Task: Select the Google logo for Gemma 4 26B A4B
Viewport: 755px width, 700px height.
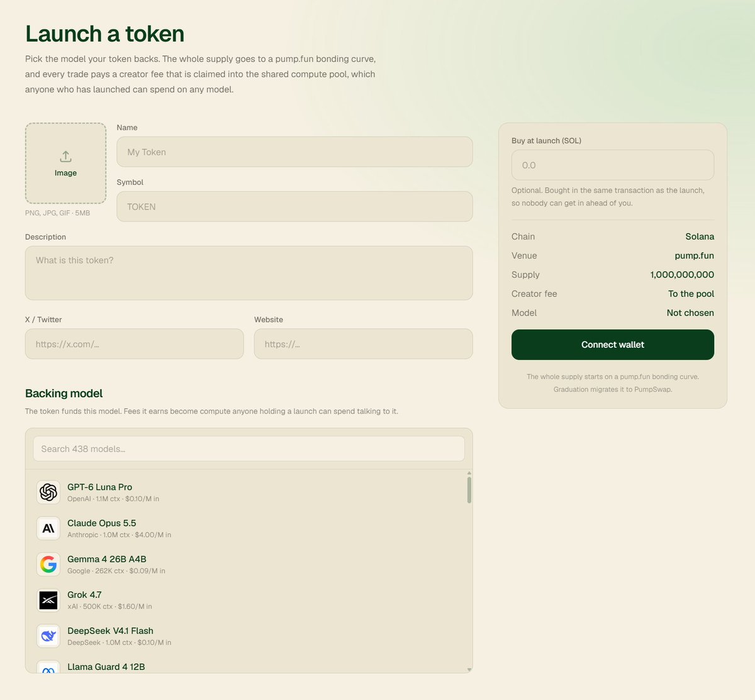Action: click(x=48, y=564)
